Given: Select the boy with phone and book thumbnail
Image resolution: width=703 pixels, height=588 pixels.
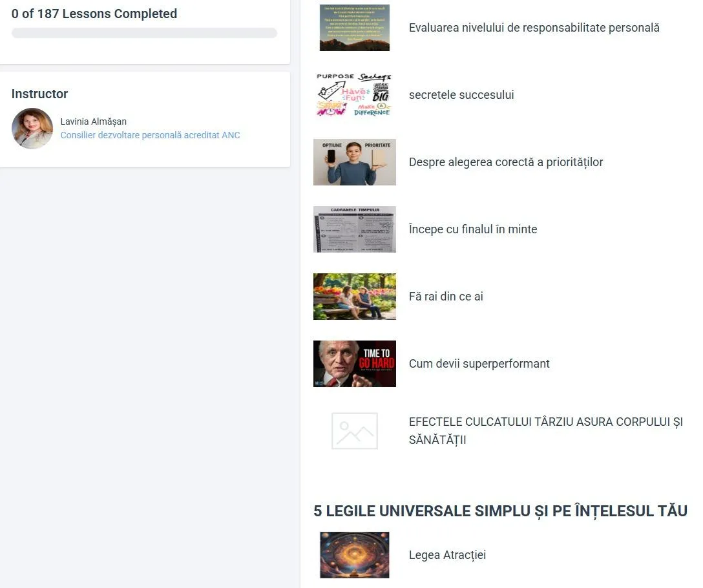Looking at the screenshot, I should pos(354,162).
